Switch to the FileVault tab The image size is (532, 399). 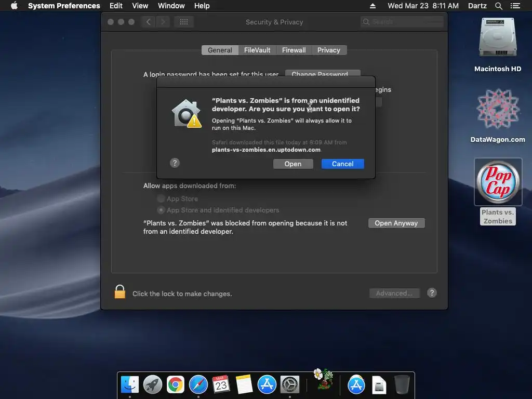257,50
